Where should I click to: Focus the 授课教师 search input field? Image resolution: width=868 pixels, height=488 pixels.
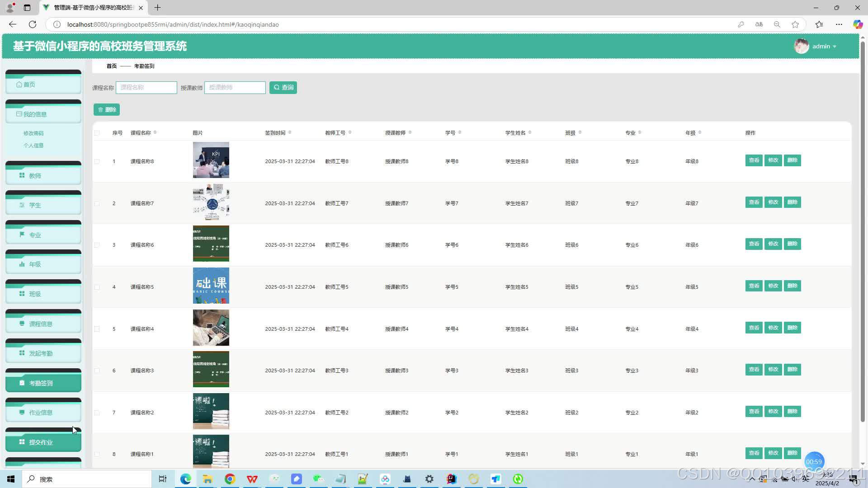[x=235, y=88]
